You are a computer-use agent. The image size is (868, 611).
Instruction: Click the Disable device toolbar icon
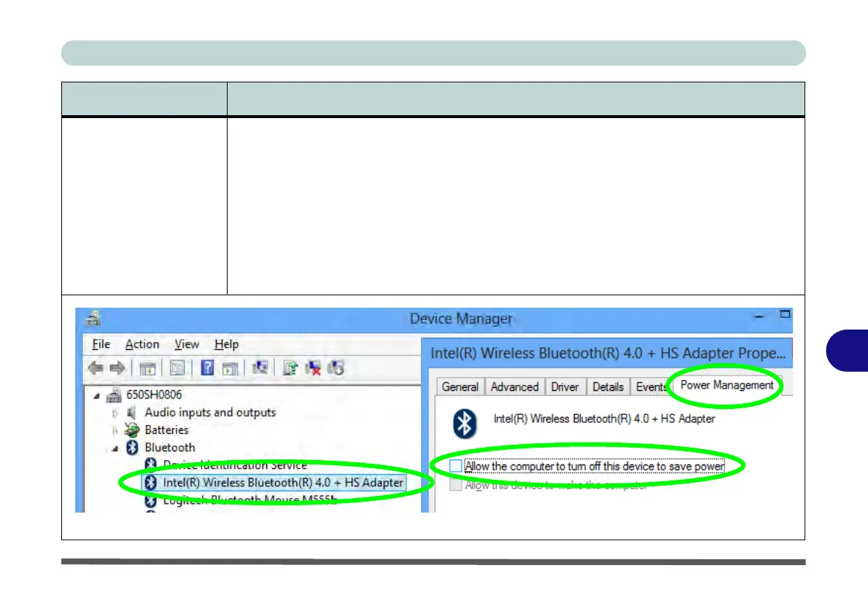336,367
